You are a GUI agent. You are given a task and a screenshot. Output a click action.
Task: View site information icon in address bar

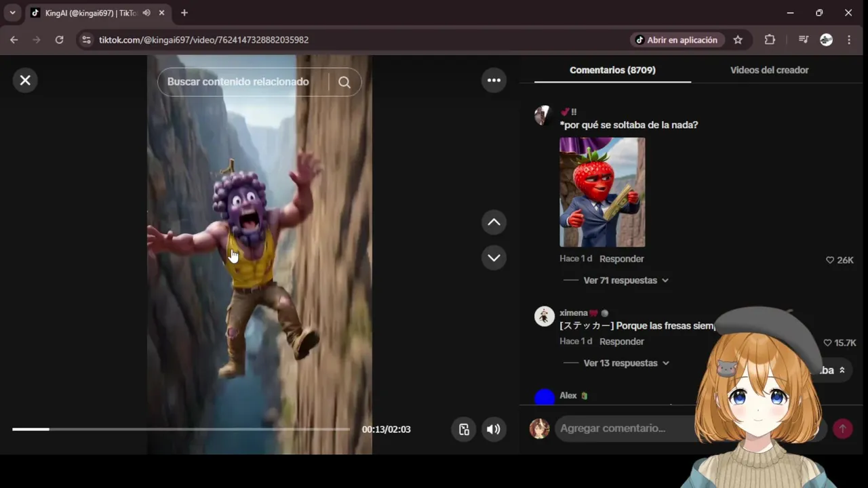tap(86, 40)
